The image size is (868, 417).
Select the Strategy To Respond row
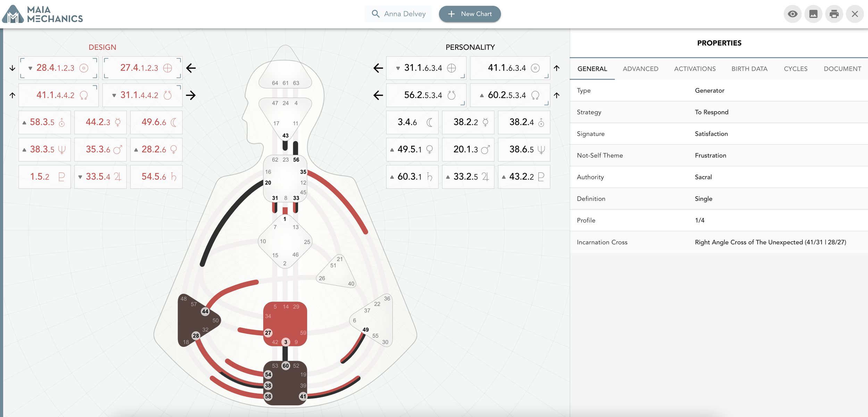(x=719, y=112)
